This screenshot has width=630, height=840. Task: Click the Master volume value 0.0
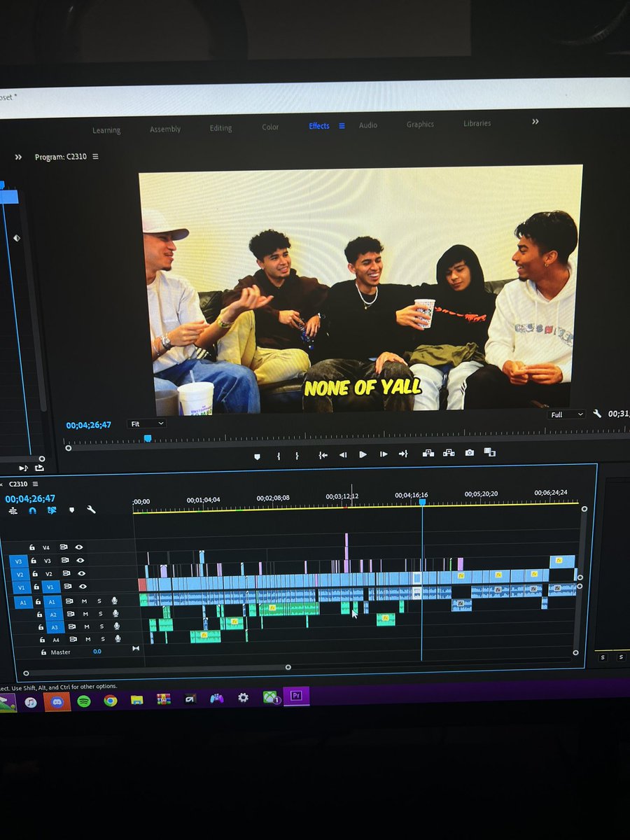click(97, 652)
